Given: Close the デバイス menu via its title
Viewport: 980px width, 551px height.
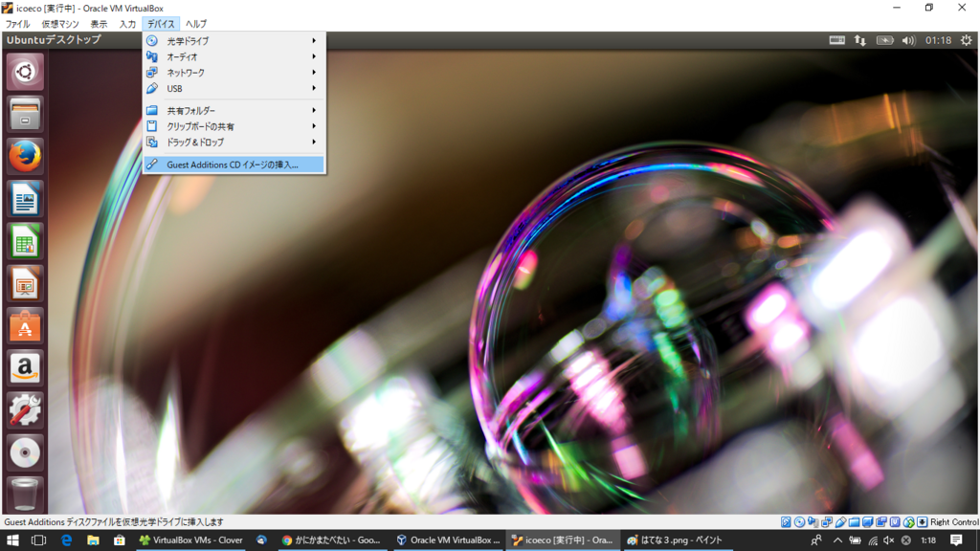Looking at the screenshot, I should point(161,24).
